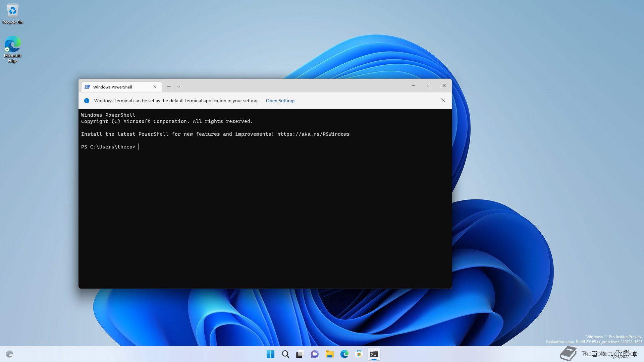Open the volume speaker tray icon
Viewport: 644px width, 362px height.
[603, 354]
